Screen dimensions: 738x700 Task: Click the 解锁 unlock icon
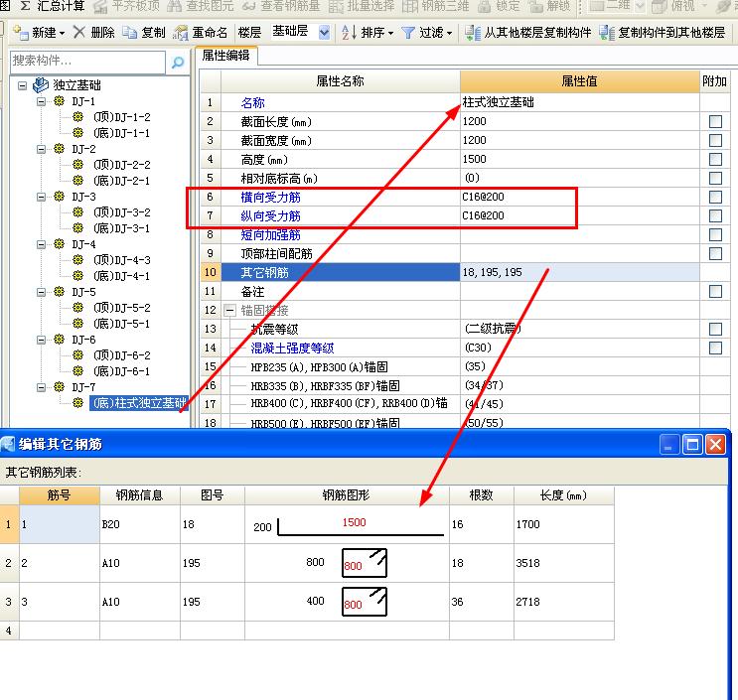pyautogui.click(x=535, y=6)
